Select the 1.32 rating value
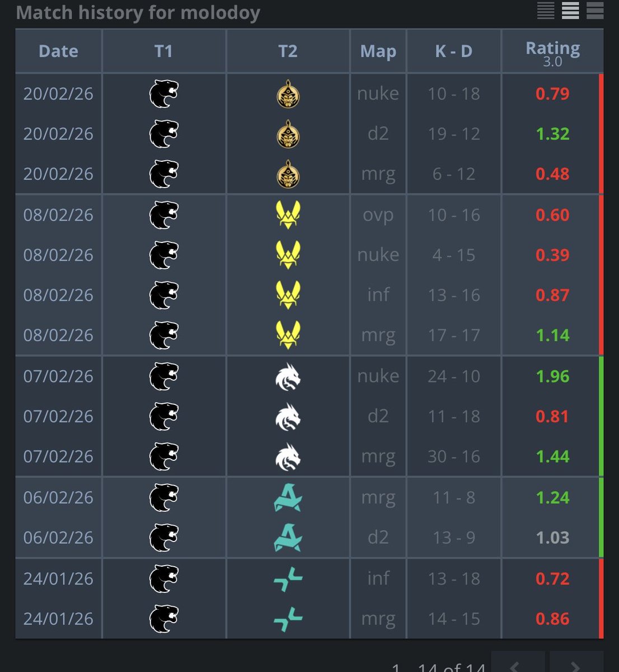The width and height of the screenshot is (619, 672). (x=552, y=134)
